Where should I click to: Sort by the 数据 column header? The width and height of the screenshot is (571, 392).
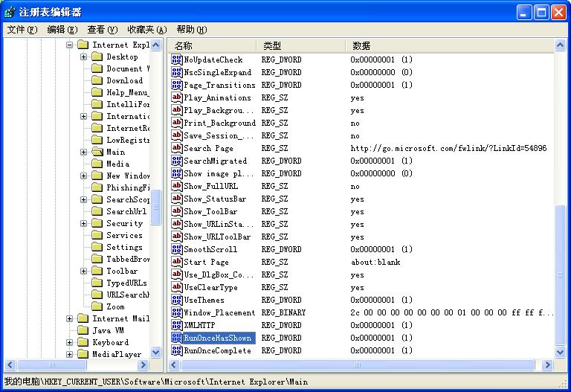tap(450, 45)
